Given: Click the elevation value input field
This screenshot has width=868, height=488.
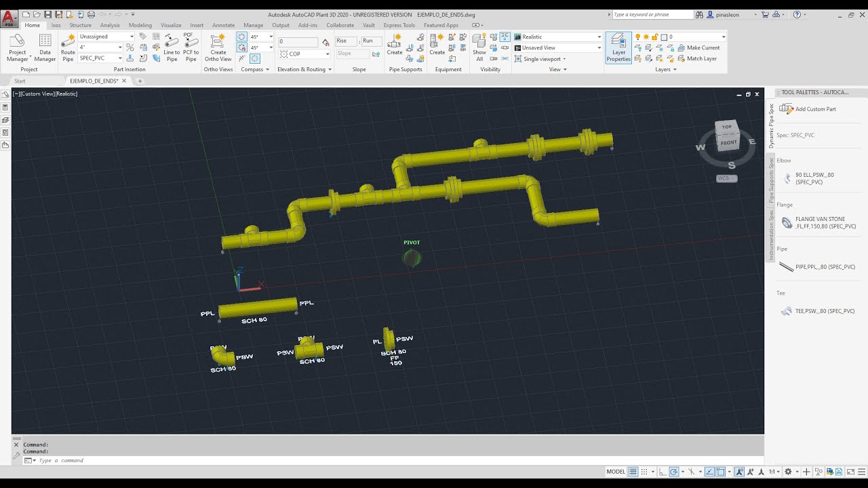Looking at the screenshot, I should 298,41.
